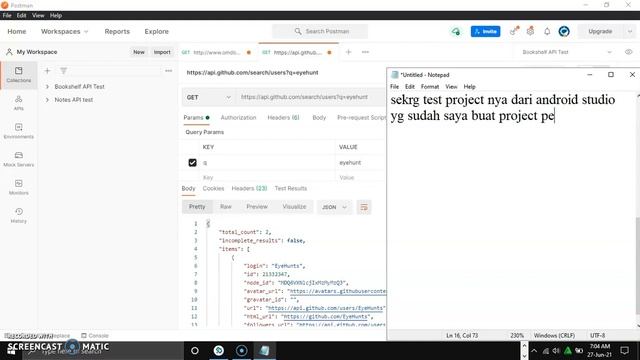Select the Preview response view
This screenshot has height=360, width=640.
click(257, 207)
